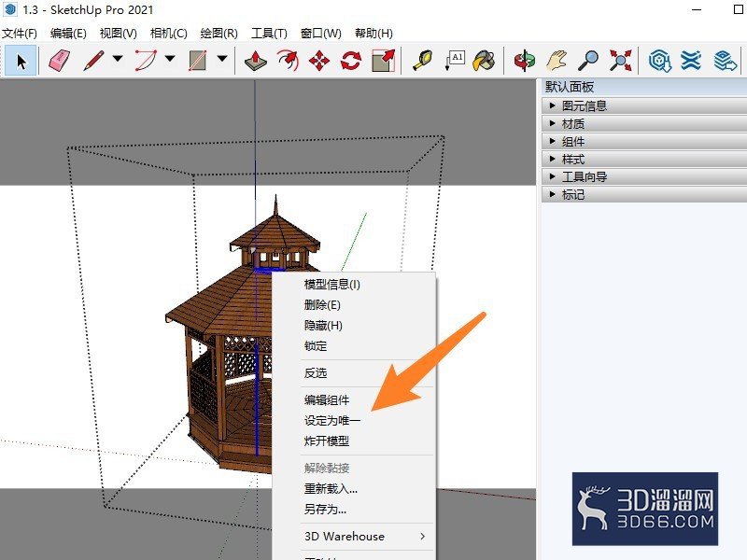Select the Scale tool
The width and height of the screenshot is (747, 560).
(x=383, y=61)
